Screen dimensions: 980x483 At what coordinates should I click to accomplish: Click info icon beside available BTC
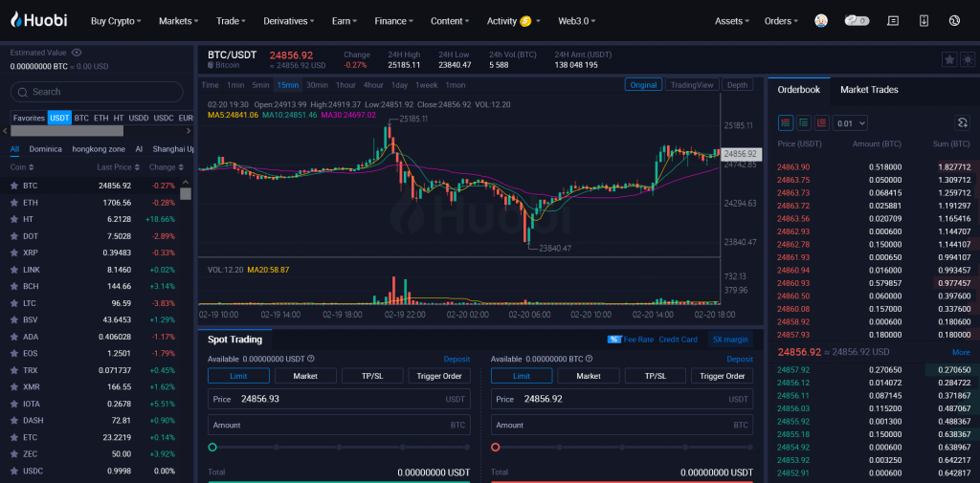pyautogui.click(x=589, y=360)
